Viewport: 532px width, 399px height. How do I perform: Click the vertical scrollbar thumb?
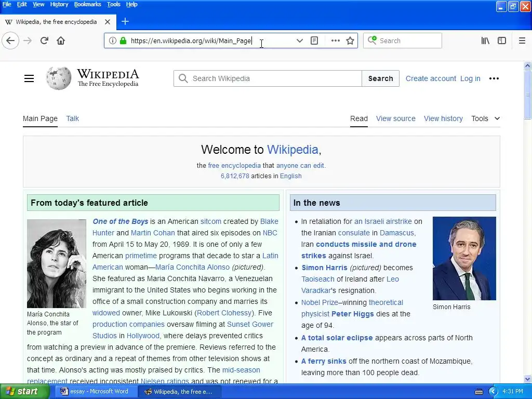pyautogui.click(x=527, y=95)
